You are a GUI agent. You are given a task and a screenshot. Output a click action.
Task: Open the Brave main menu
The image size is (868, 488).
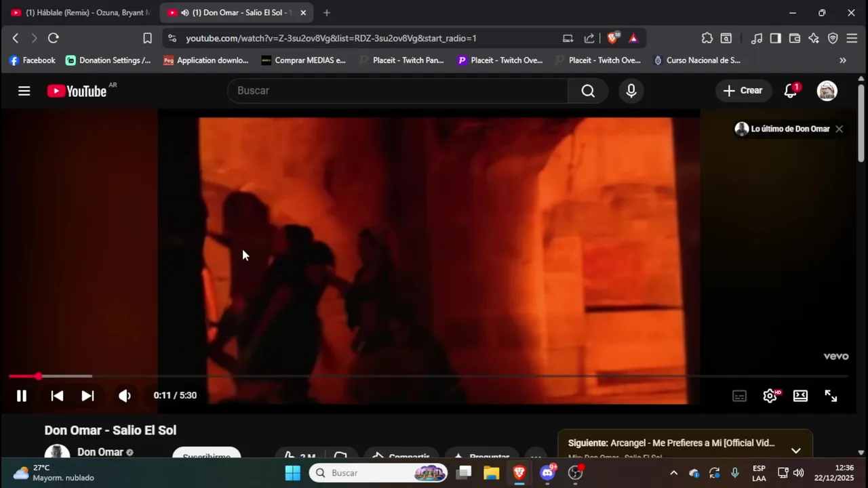(852, 39)
